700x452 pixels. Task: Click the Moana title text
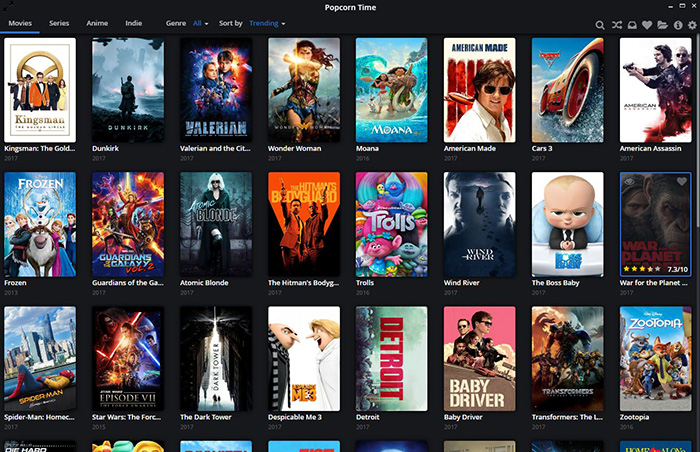pos(367,148)
